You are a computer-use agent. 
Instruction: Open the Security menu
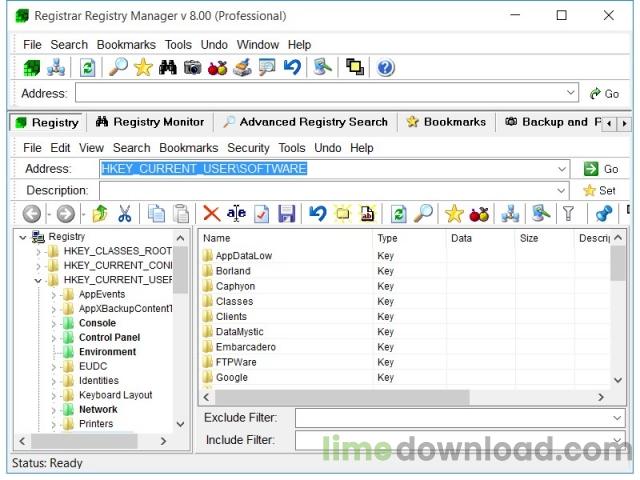click(248, 148)
